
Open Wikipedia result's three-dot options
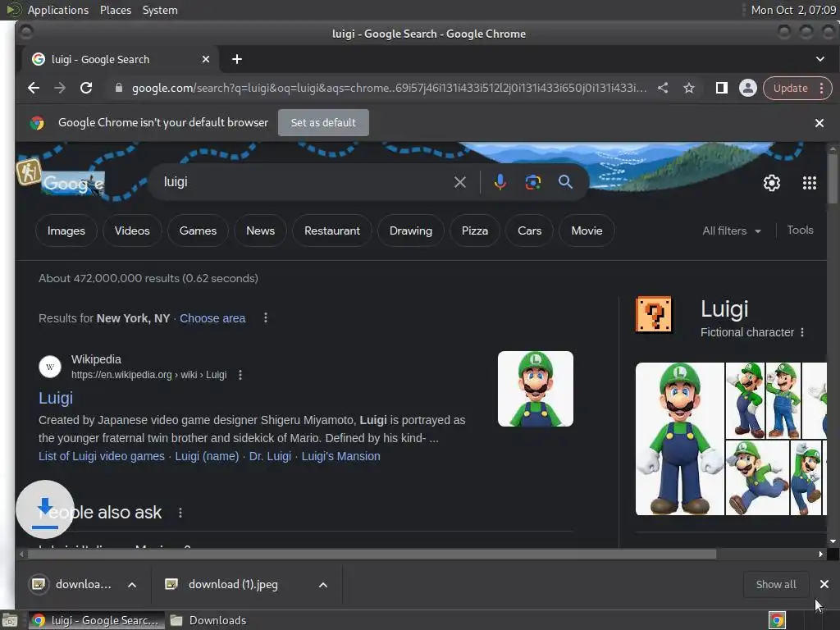point(240,375)
